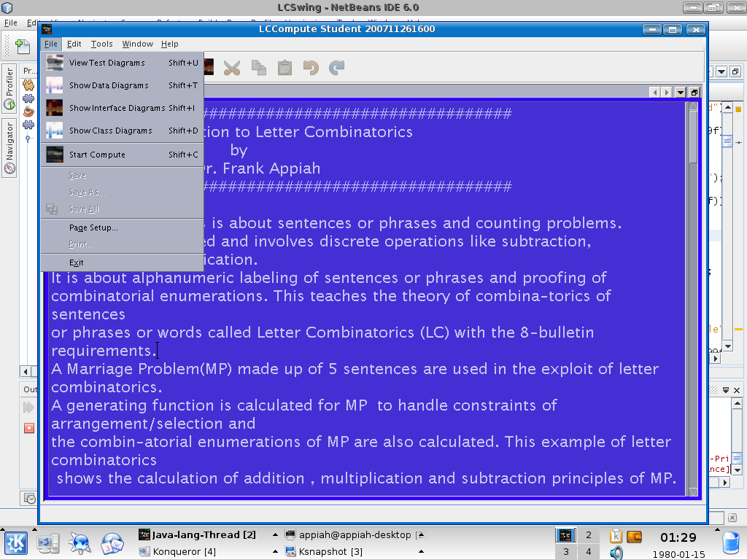Click down arrow of NetBeans editor scrollbar

click(x=727, y=346)
